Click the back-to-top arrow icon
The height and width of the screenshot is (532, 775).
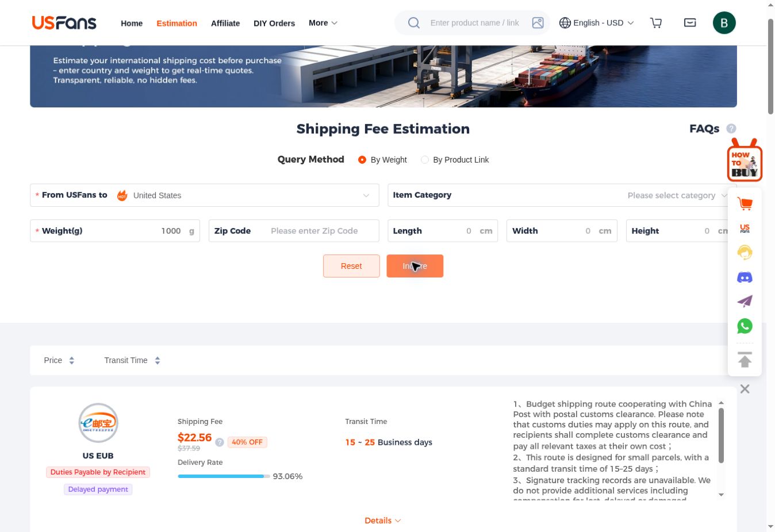coord(745,360)
